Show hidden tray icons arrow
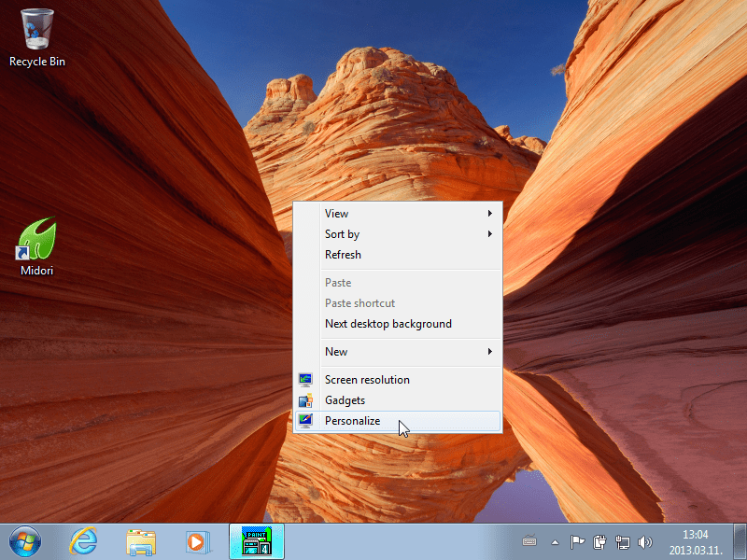 [x=555, y=542]
